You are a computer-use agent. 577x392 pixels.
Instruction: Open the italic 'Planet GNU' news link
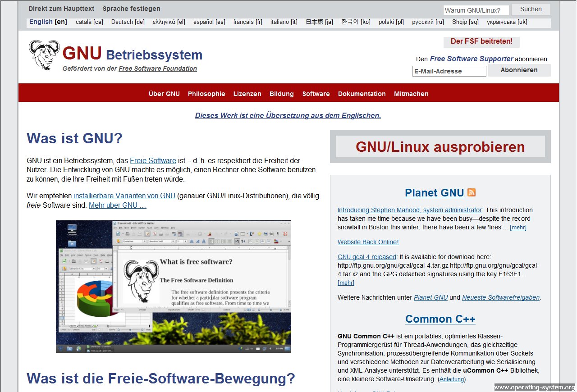coord(430,297)
